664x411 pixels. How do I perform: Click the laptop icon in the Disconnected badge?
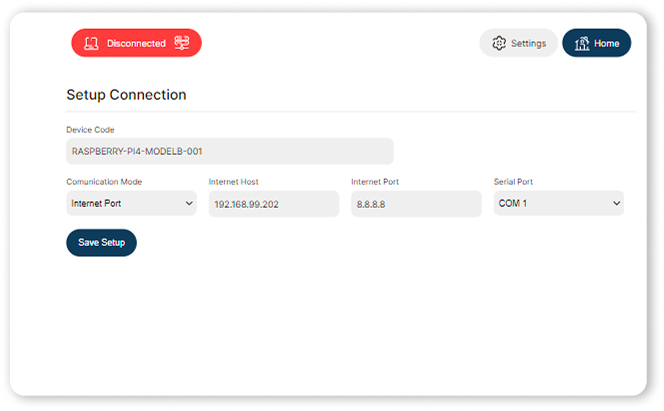click(x=91, y=43)
